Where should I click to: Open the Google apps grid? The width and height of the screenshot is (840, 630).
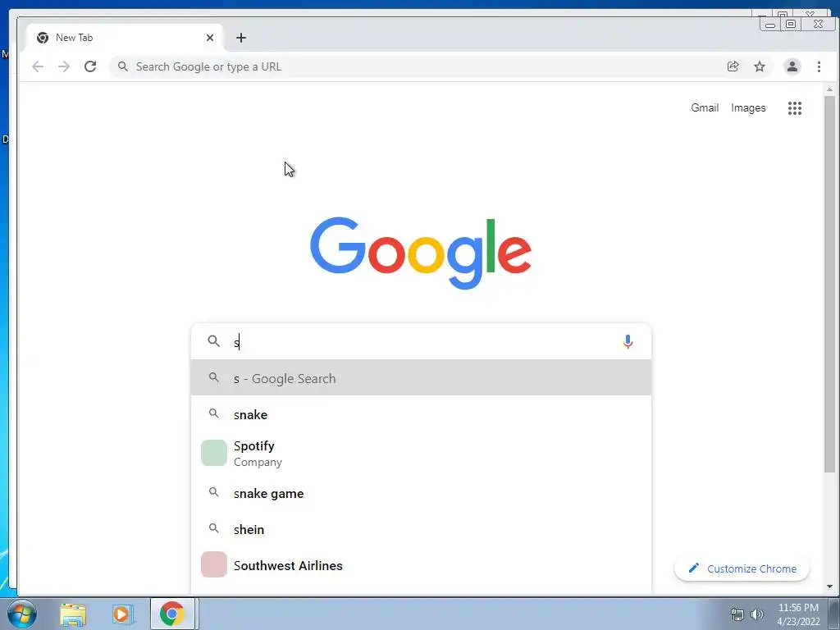point(794,108)
